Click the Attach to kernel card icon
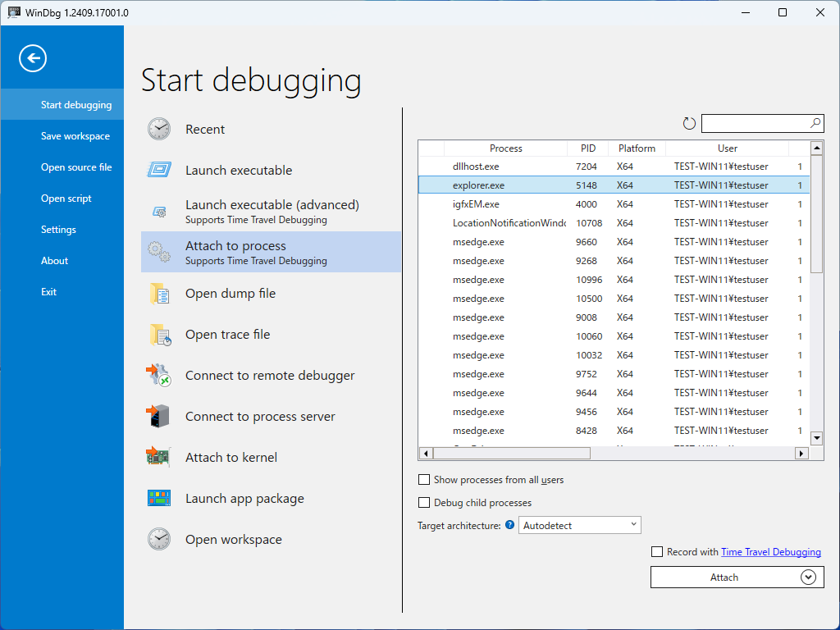This screenshot has height=630, width=840. tap(158, 457)
